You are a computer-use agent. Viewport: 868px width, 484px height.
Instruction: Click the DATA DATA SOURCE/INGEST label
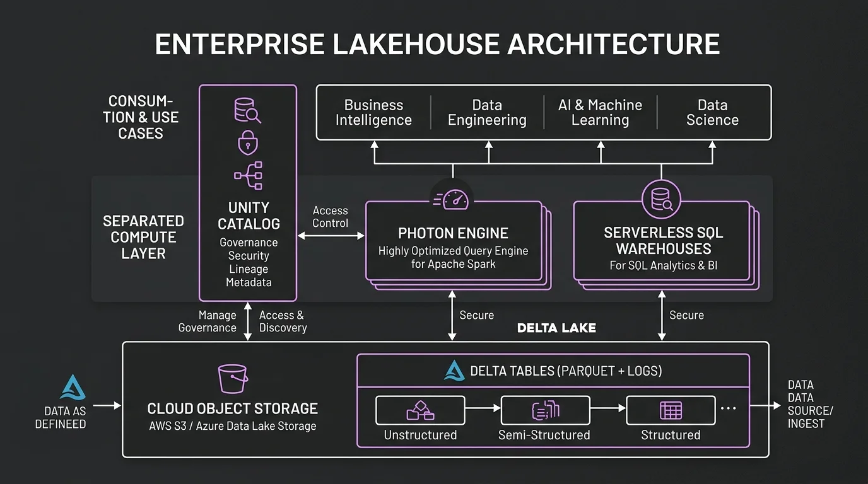pyautogui.click(x=811, y=404)
